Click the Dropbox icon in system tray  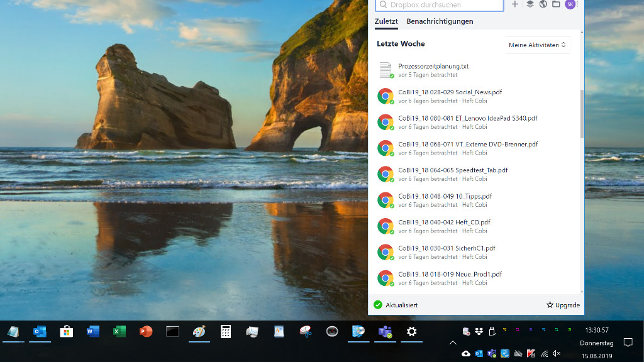coord(479,331)
